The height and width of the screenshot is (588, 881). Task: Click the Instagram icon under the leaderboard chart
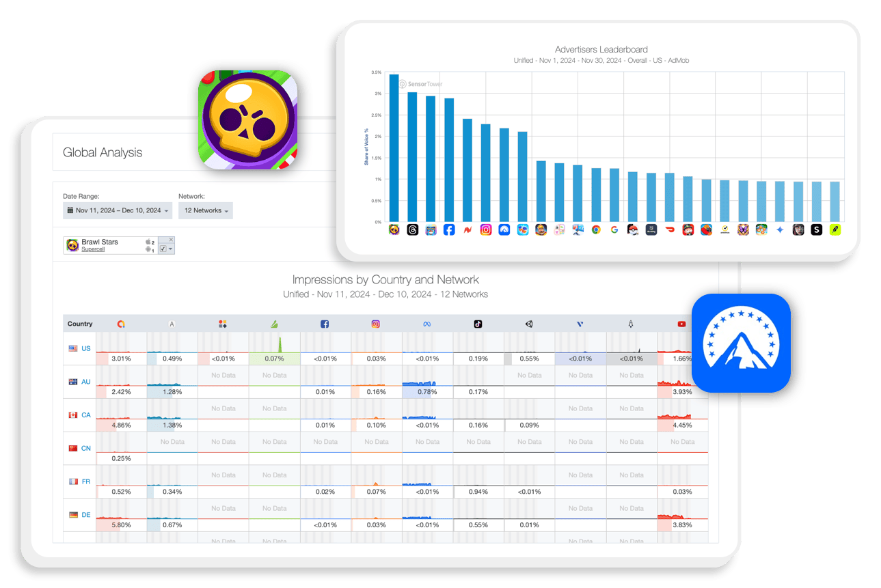486,230
